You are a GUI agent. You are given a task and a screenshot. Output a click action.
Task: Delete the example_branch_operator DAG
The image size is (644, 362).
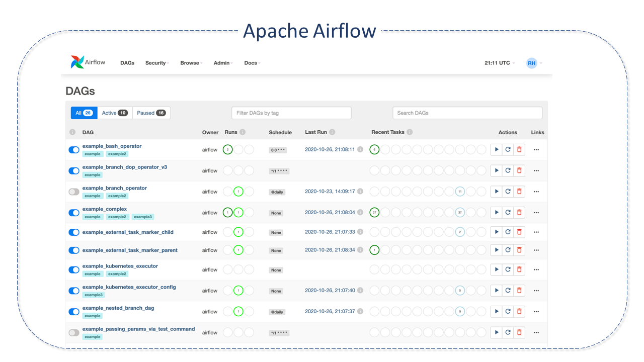(519, 192)
